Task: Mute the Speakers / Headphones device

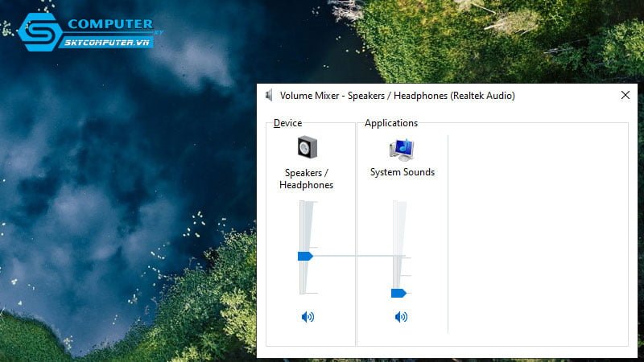Action: (308, 317)
